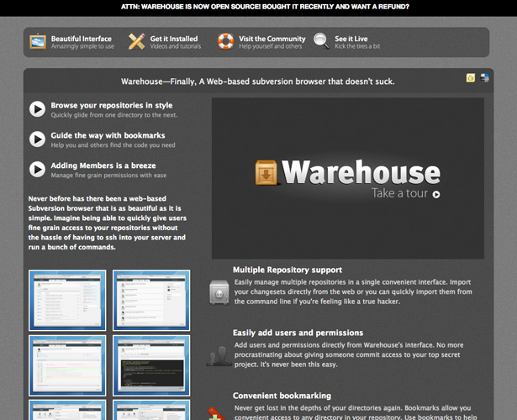Click 'Manage fine grain permissions with ease' subtitle
This screenshot has height=420, width=517.
pyautogui.click(x=108, y=176)
